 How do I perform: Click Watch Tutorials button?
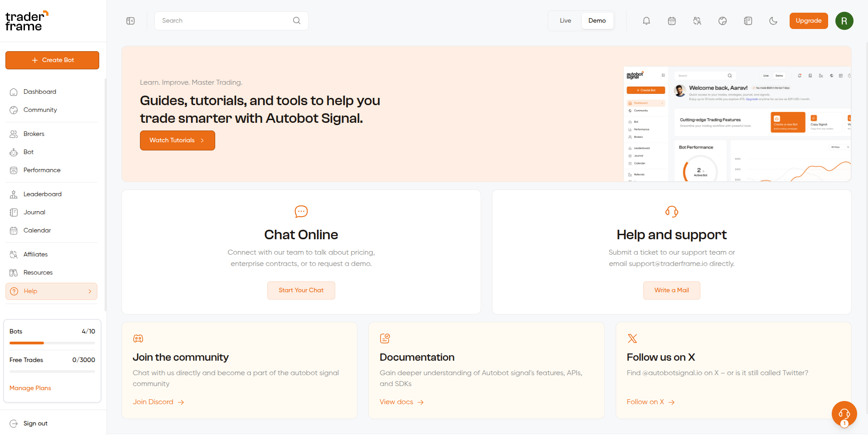click(178, 140)
